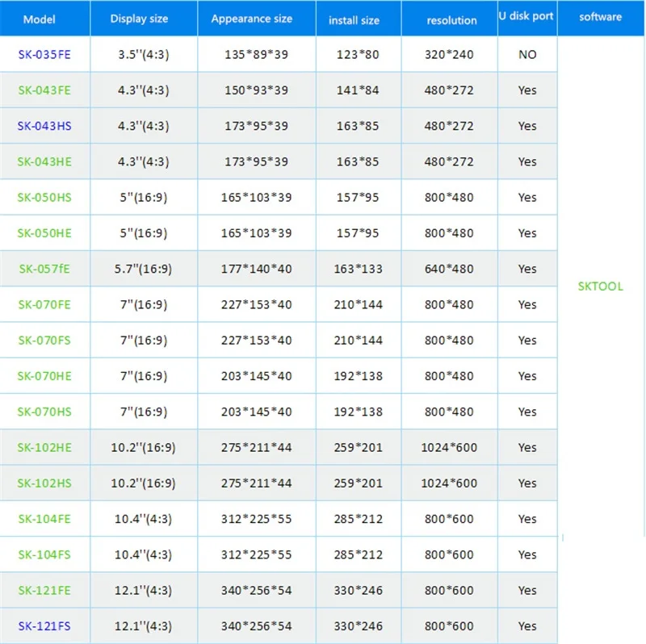Image resolution: width=646 pixels, height=644 pixels.
Task: Select SK-043HE row's 163*85 cell
Action: coord(358,162)
